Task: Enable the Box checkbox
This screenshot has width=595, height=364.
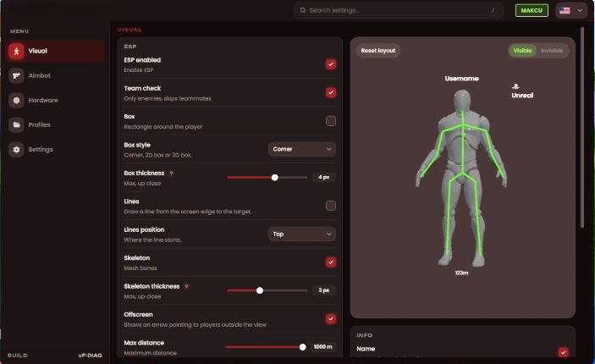Action: [x=331, y=121]
